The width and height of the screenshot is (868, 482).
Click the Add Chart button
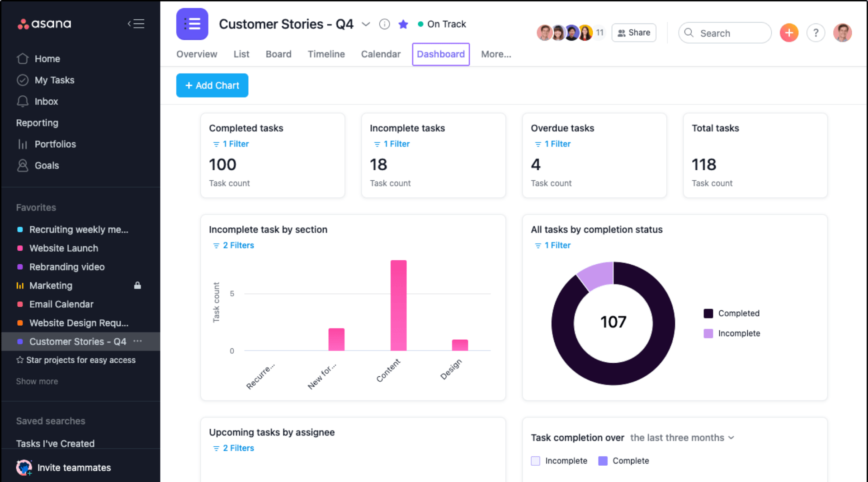tap(212, 85)
